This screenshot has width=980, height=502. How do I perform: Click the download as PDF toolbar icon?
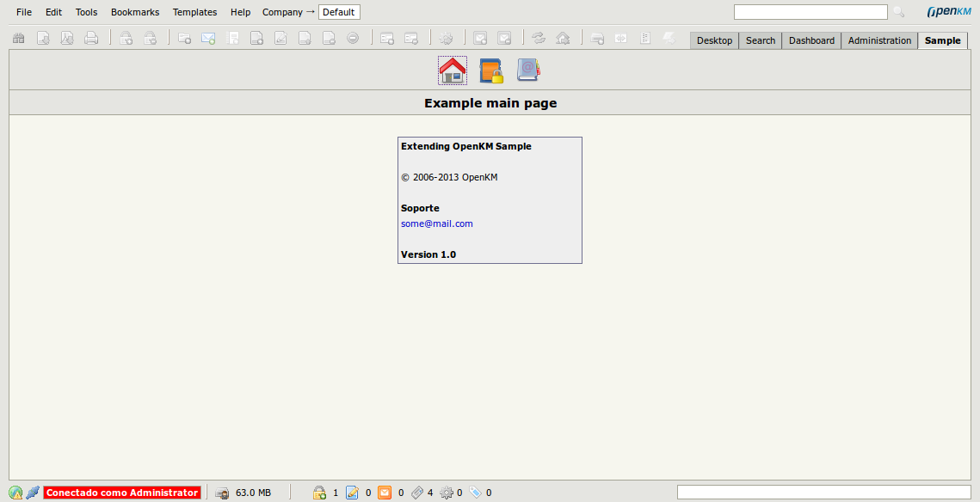tap(67, 38)
